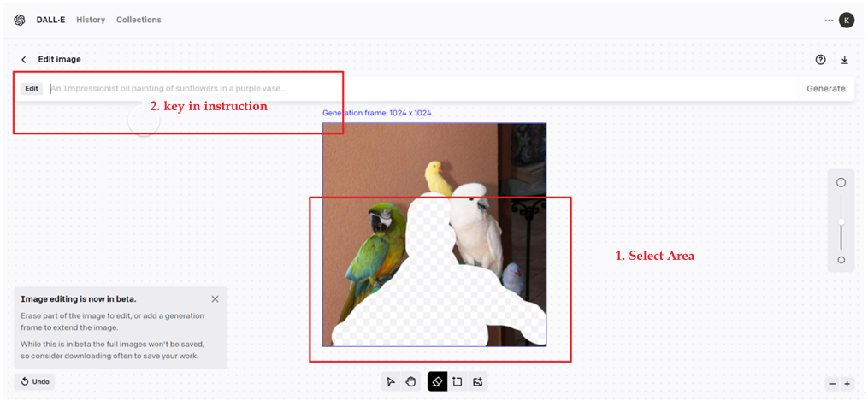Choose the Add generation frame tool
Image resolution: width=868 pixels, height=401 pixels.
point(458,381)
